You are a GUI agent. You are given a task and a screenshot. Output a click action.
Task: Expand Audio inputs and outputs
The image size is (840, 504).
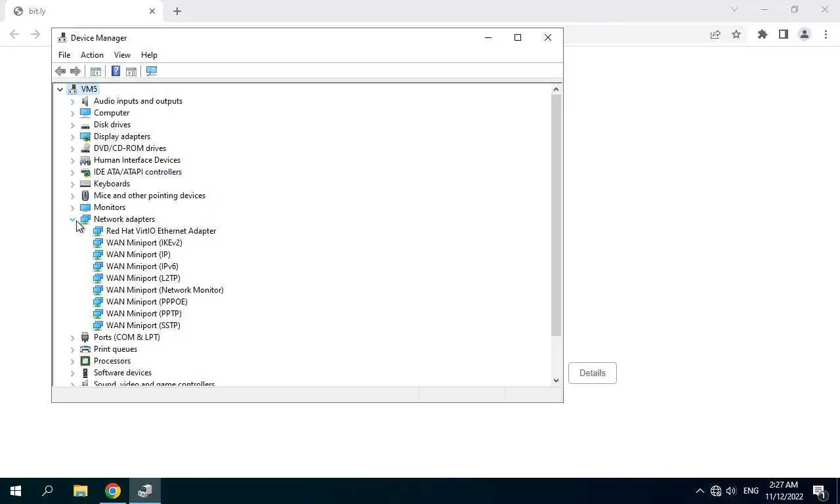[72, 101]
